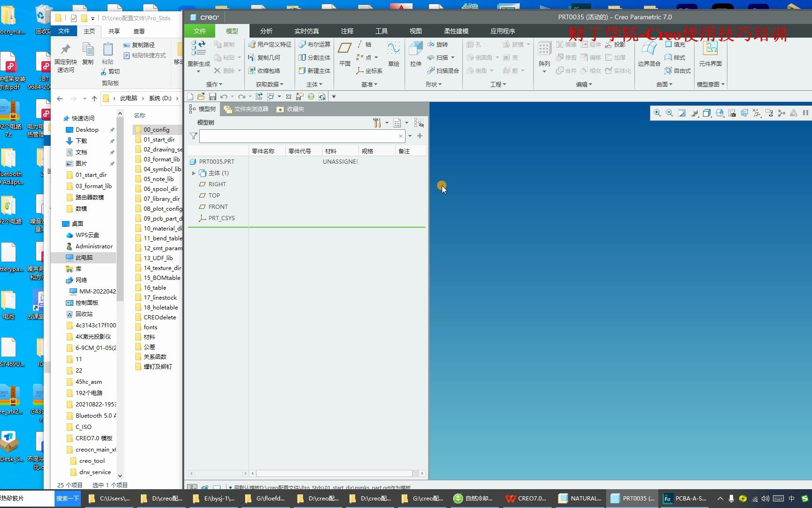Open the 曲面 group dropdown
Viewport: 812px width, 508px height.
tap(664, 84)
